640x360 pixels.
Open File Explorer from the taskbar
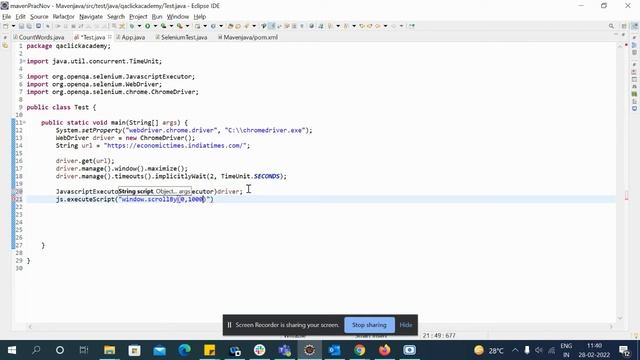[x=109, y=350]
